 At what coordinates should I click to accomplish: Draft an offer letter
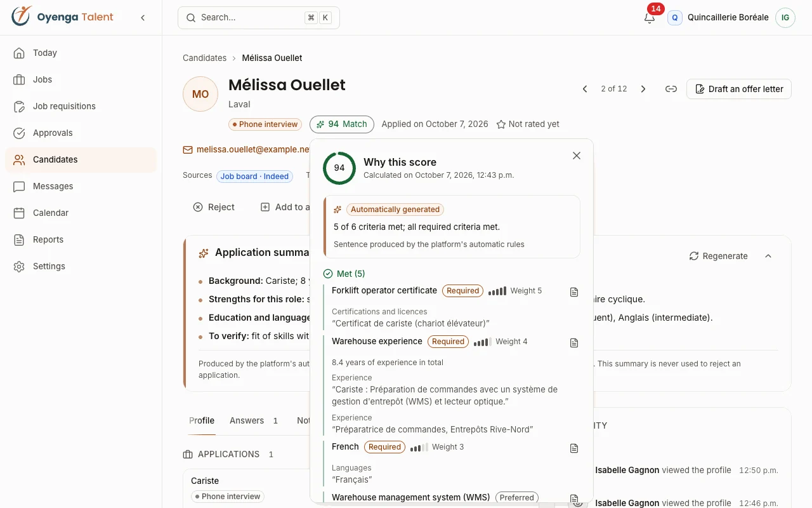(739, 89)
